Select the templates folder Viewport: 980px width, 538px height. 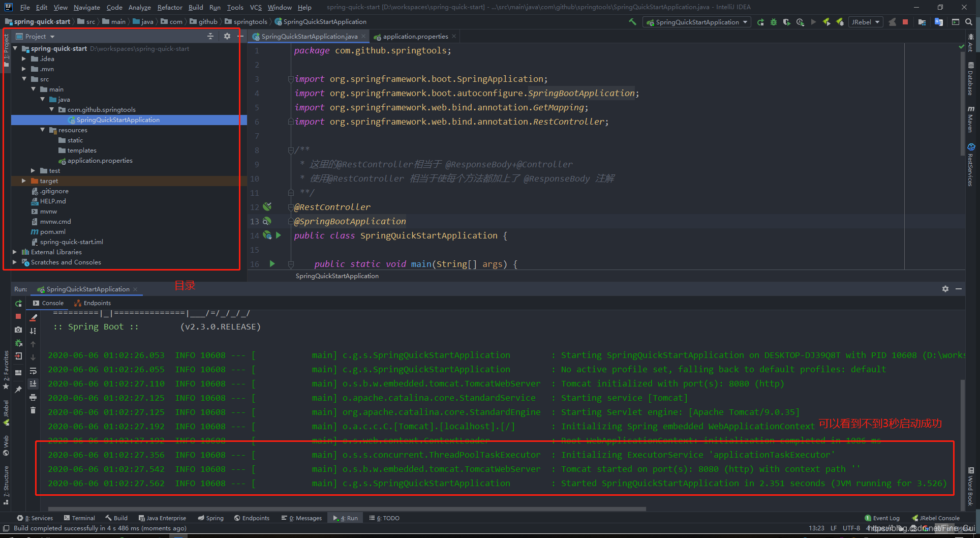77,150
